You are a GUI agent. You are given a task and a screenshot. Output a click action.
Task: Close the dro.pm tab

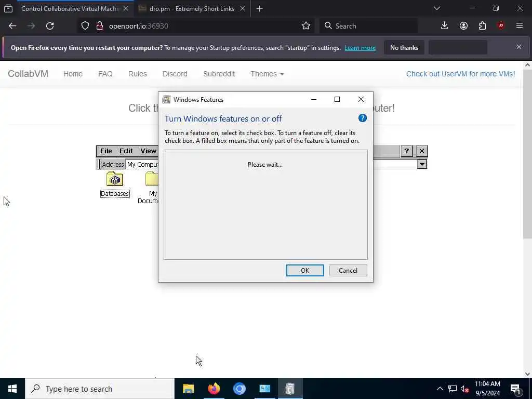243,8
